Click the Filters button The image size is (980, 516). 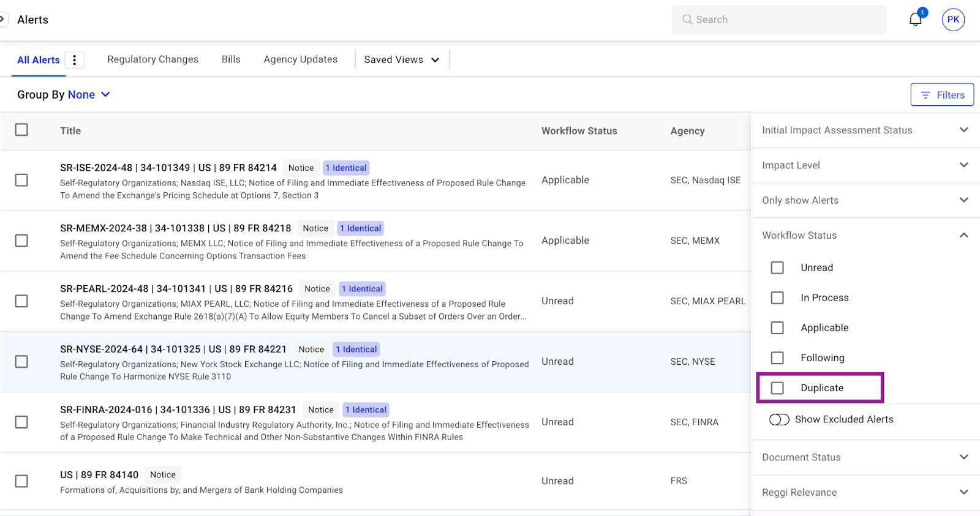click(x=941, y=95)
